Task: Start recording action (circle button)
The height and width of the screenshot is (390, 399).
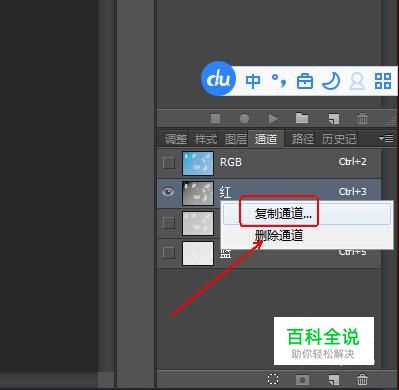Action: [x=244, y=118]
